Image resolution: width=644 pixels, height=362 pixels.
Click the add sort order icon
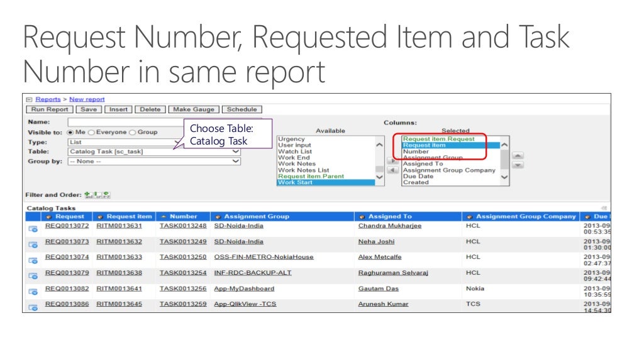click(x=106, y=195)
